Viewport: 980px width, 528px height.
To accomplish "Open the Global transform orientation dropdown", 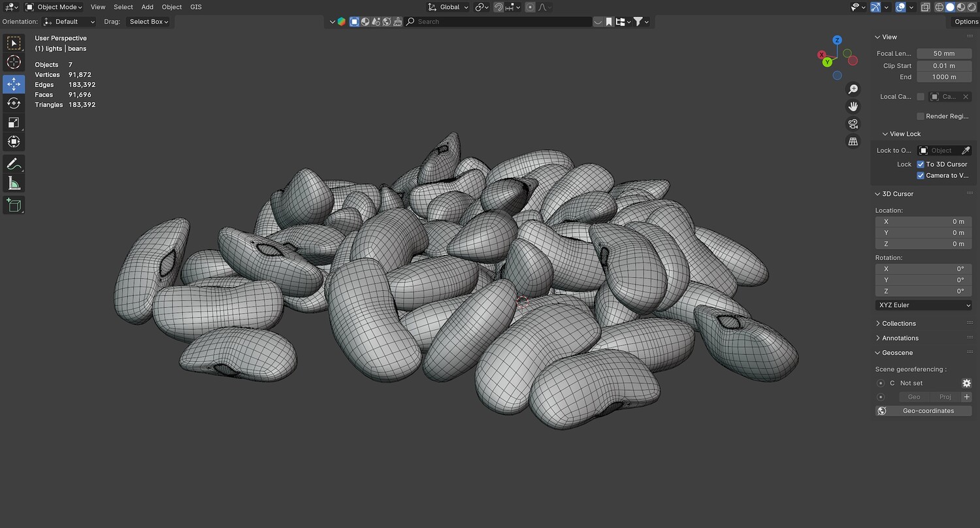I will pos(448,7).
